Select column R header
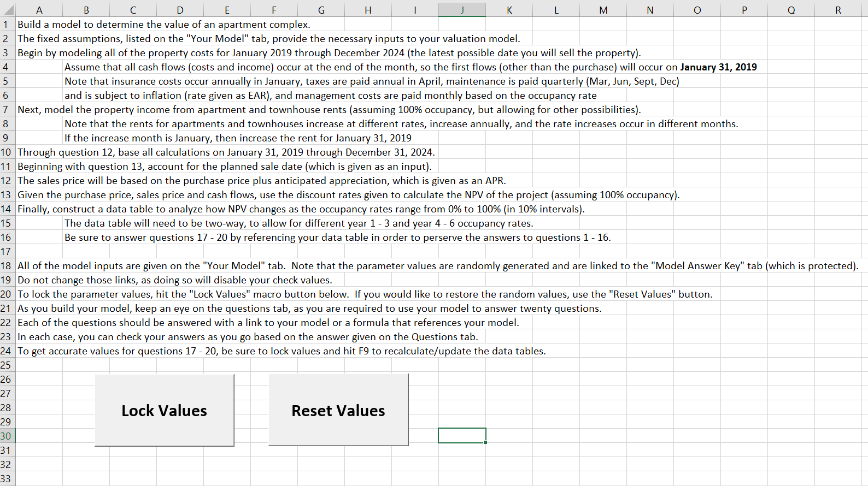 pyautogui.click(x=838, y=10)
